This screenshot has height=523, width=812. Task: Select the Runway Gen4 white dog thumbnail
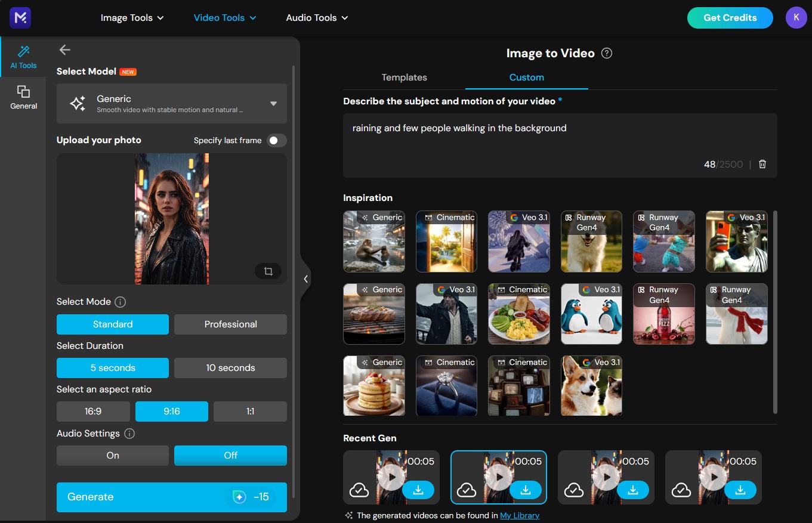click(x=591, y=242)
